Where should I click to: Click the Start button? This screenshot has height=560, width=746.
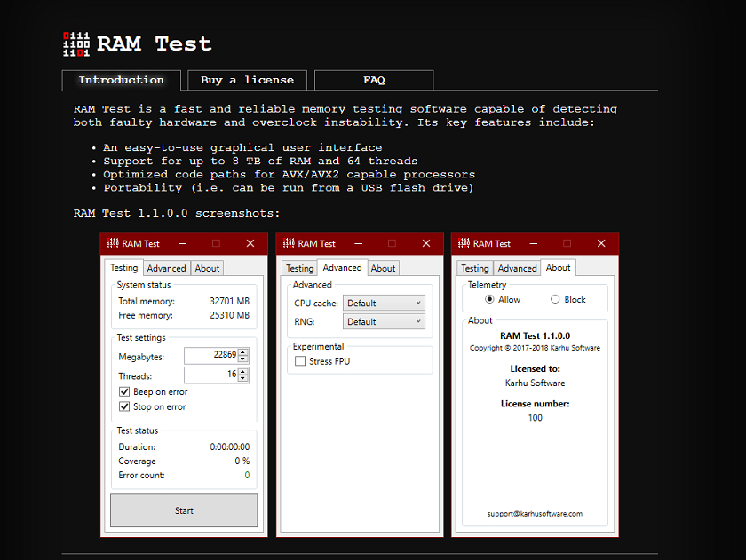[183, 510]
